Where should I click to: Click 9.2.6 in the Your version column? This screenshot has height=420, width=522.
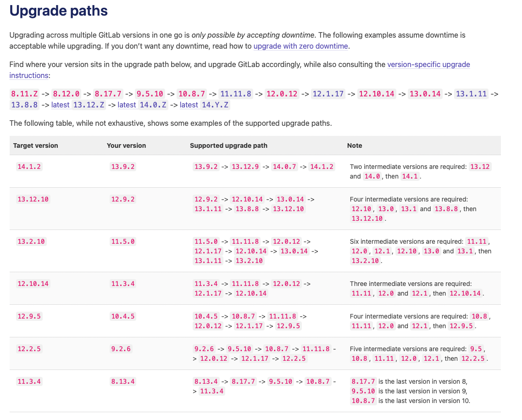[121, 349]
